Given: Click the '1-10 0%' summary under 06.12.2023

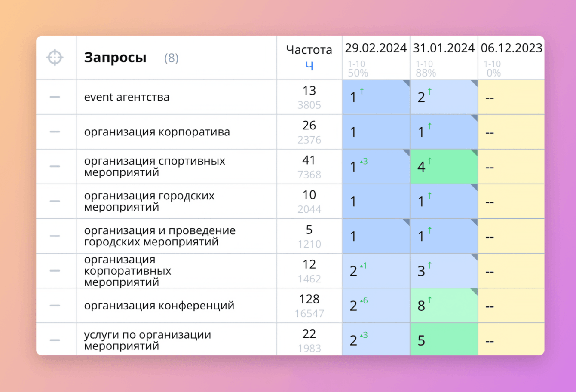Looking at the screenshot, I should [492, 69].
